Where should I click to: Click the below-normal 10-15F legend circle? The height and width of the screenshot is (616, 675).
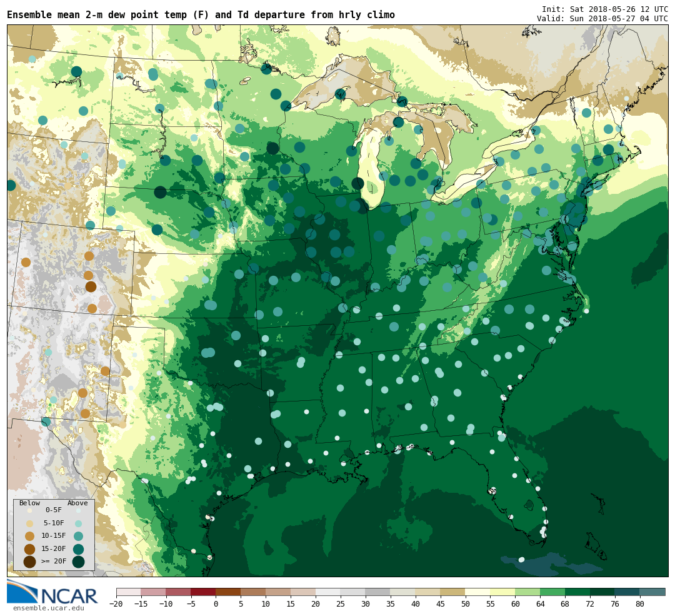click(30, 537)
